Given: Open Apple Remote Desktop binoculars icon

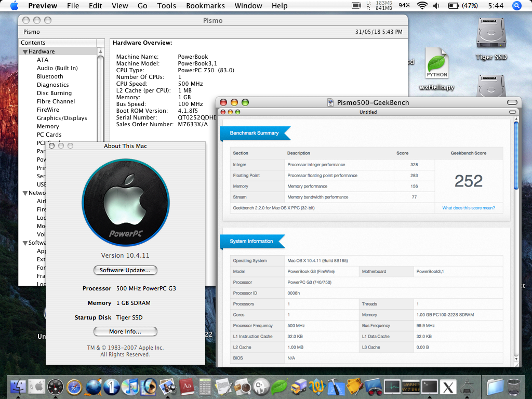Looking at the screenshot, I should 373,387.
